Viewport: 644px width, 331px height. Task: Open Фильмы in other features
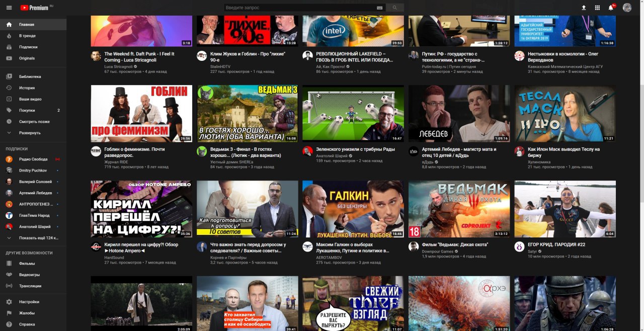[33, 264]
